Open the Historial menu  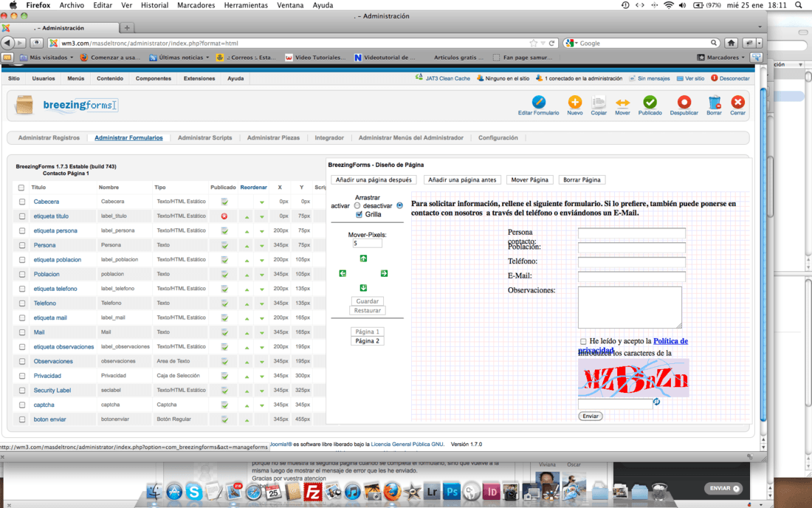point(155,5)
